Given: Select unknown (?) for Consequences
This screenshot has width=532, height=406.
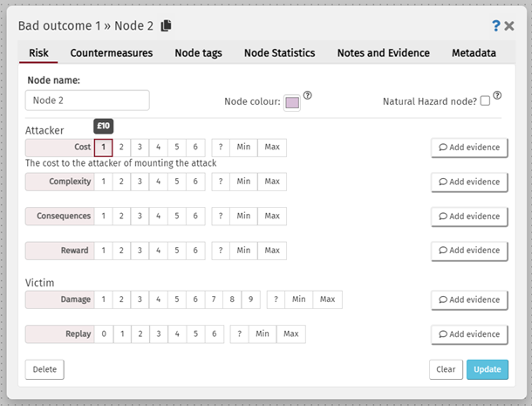Looking at the screenshot, I should pyautogui.click(x=220, y=216).
